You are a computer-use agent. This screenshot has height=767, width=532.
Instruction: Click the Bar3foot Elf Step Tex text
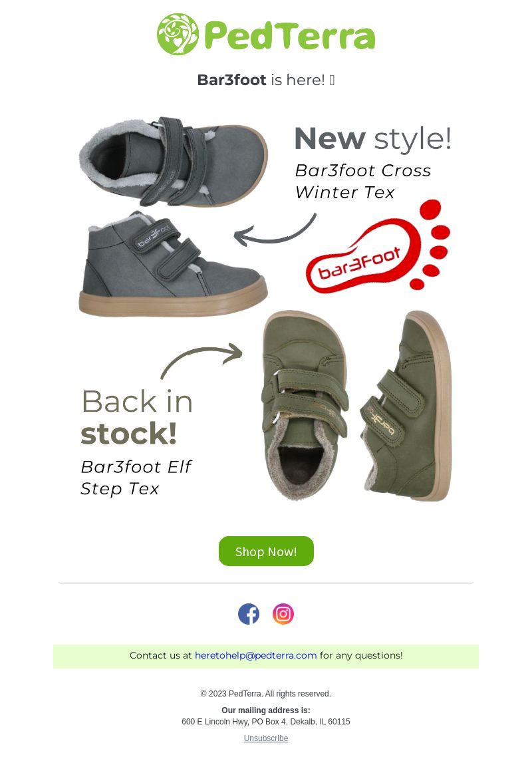pos(136,478)
